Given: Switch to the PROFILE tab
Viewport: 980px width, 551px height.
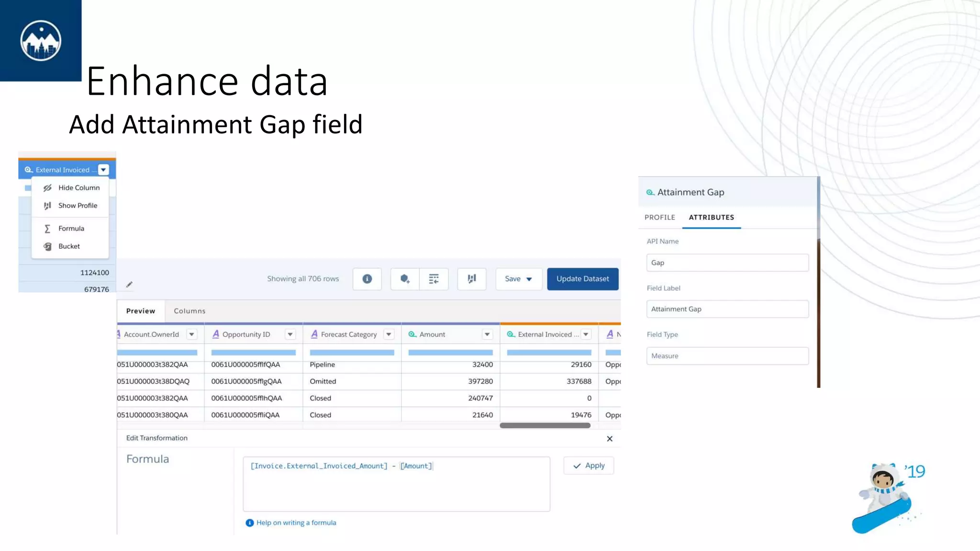Looking at the screenshot, I should pyautogui.click(x=660, y=217).
